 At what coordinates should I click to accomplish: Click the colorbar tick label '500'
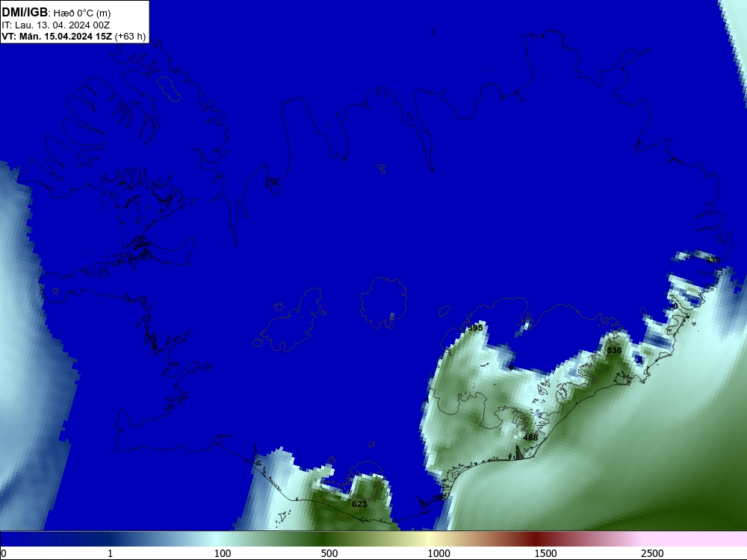coord(329,553)
